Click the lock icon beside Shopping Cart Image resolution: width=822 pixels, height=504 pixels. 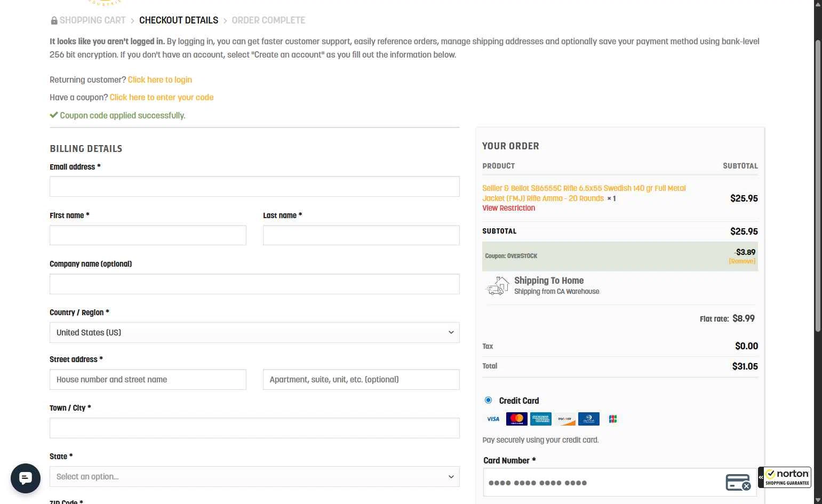54,21
